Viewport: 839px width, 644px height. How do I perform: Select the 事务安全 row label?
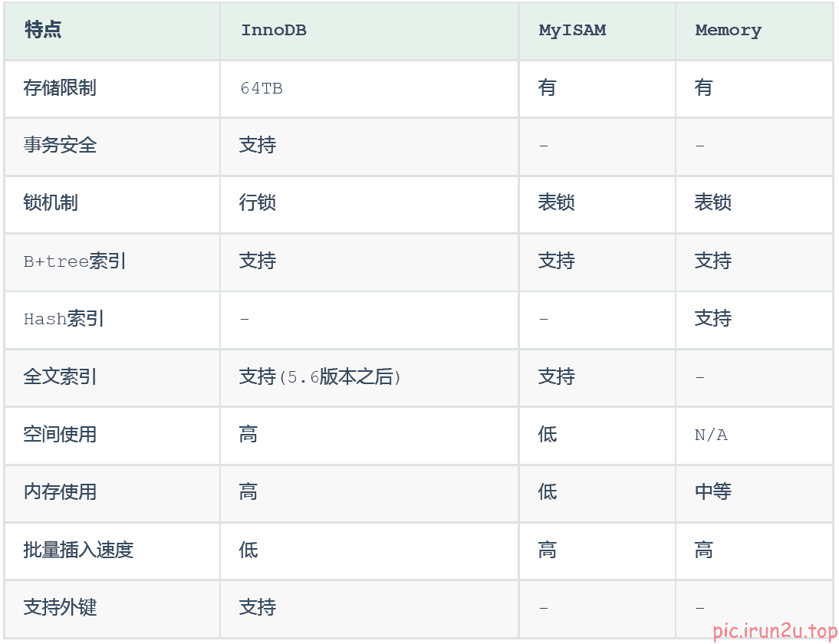tap(60, 146)
